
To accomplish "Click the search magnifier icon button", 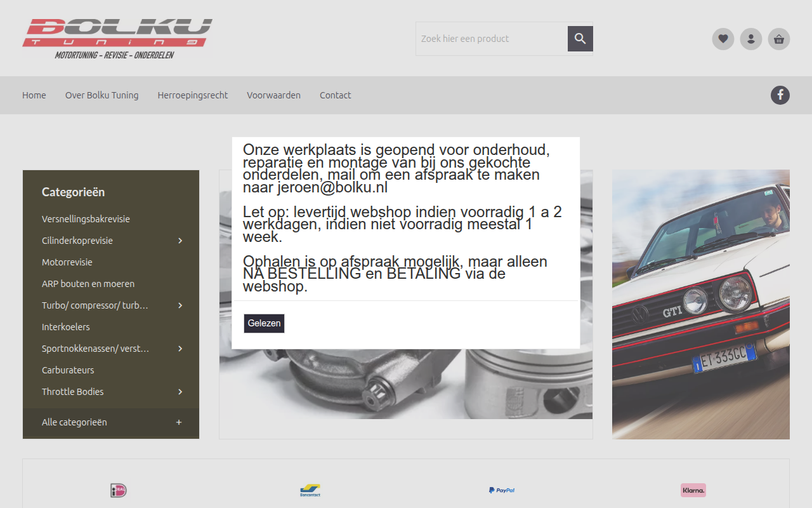I will 580,39.
